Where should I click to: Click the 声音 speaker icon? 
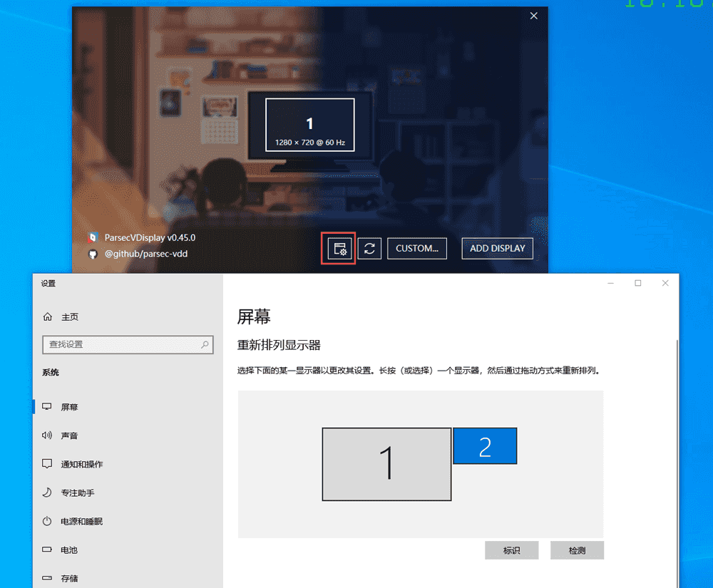(48, 435)
